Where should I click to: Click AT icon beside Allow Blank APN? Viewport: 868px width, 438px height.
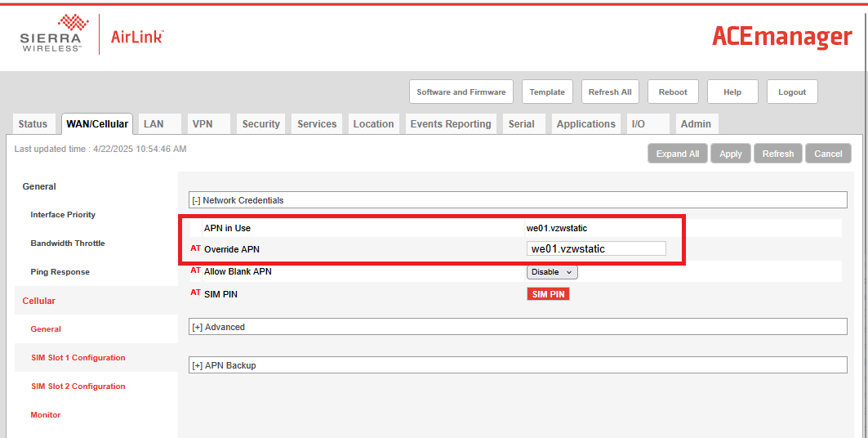pyautogui.click(x=195, y=270)
